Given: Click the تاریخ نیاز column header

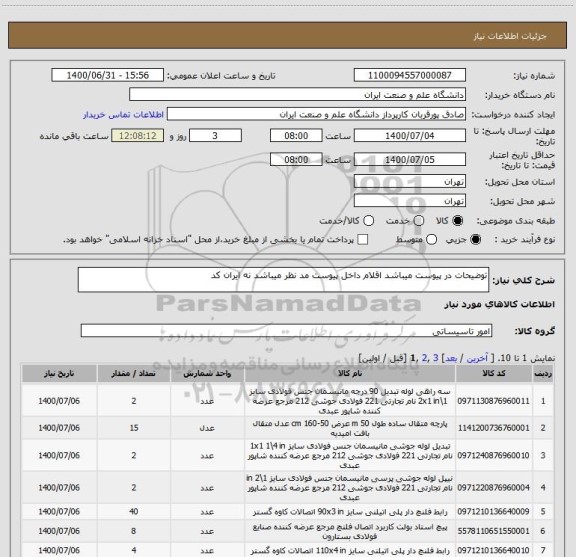Looking at the screenshot, I should tap(59, 374).
